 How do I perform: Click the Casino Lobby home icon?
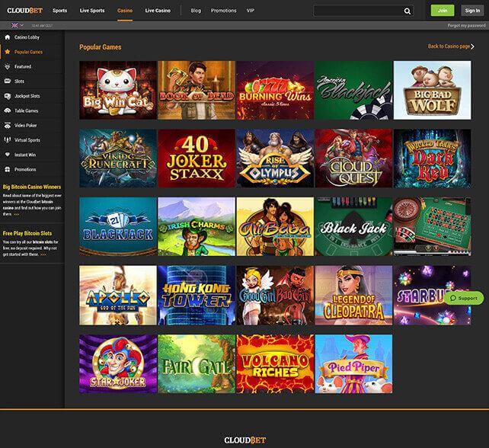point(8,37)
